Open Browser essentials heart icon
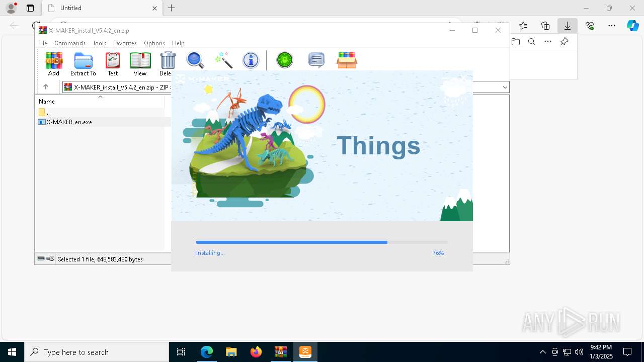644x362 pixels. 590,26
